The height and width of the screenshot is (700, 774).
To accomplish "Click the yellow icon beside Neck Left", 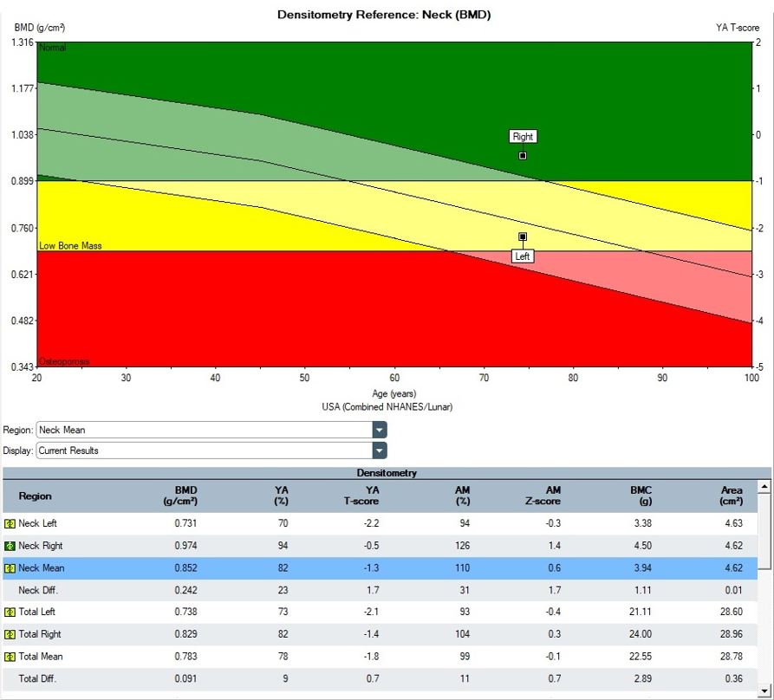I will [x=10, y=523].
